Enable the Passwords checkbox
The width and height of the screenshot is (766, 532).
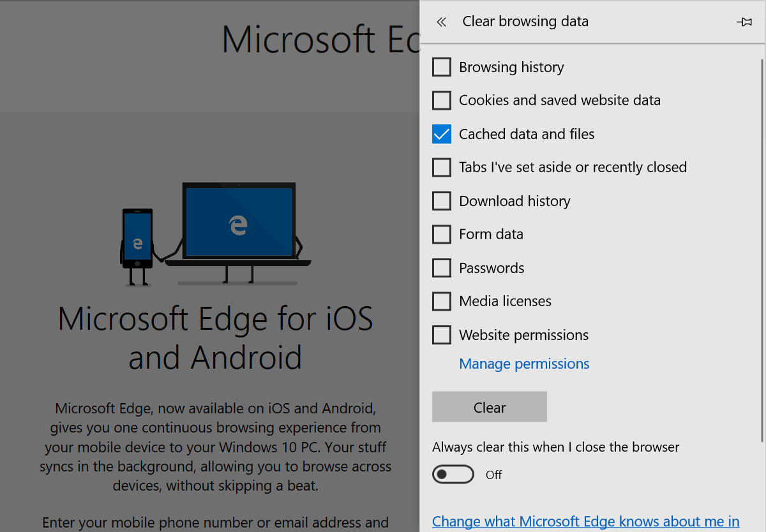442,268
